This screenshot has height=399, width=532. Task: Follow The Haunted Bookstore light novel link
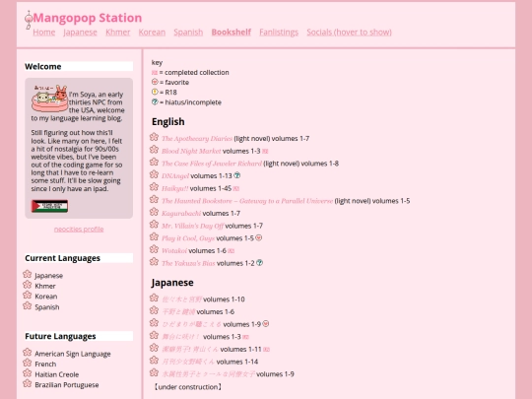coord(247,201)
